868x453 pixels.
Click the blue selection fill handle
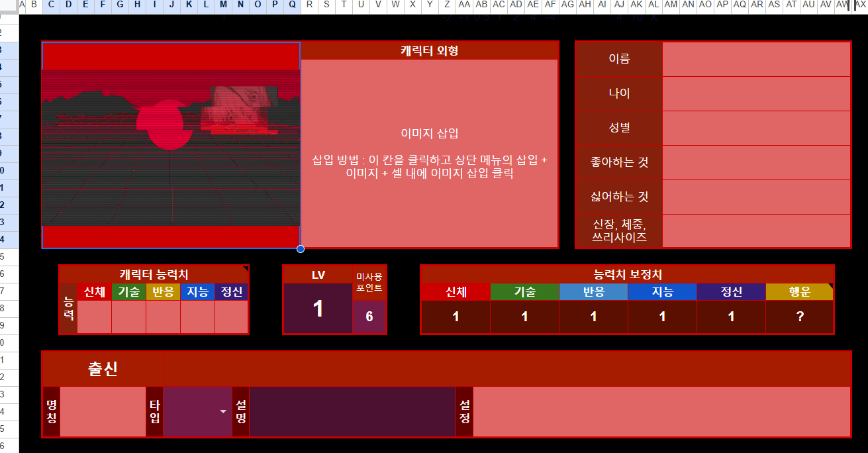click(301, 249)
